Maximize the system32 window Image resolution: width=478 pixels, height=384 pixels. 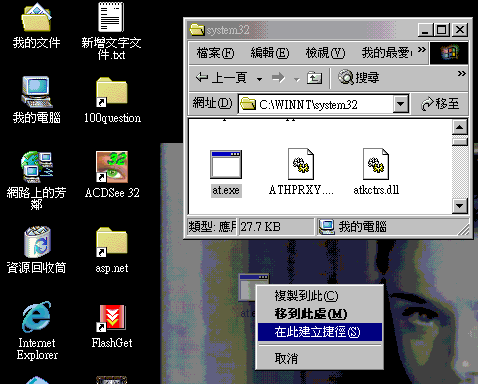(x=442, y=30)
